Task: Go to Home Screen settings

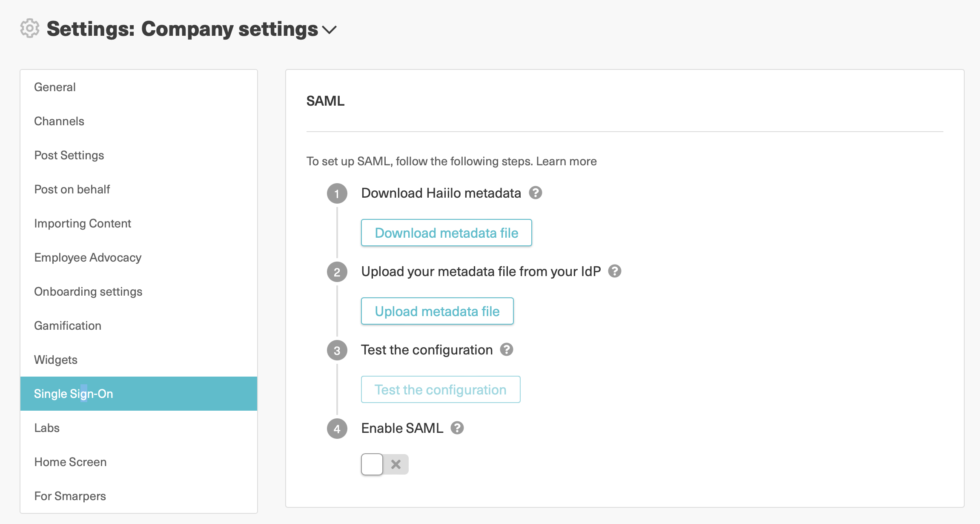Action: pos(139,462)
